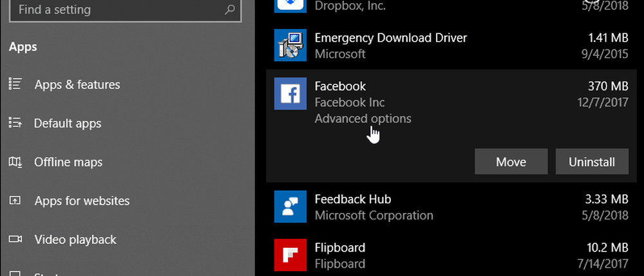The height and width of the screenshot is (276, 644).
Task: Click the Apps section heading
Action: click(x=23, y=47)
